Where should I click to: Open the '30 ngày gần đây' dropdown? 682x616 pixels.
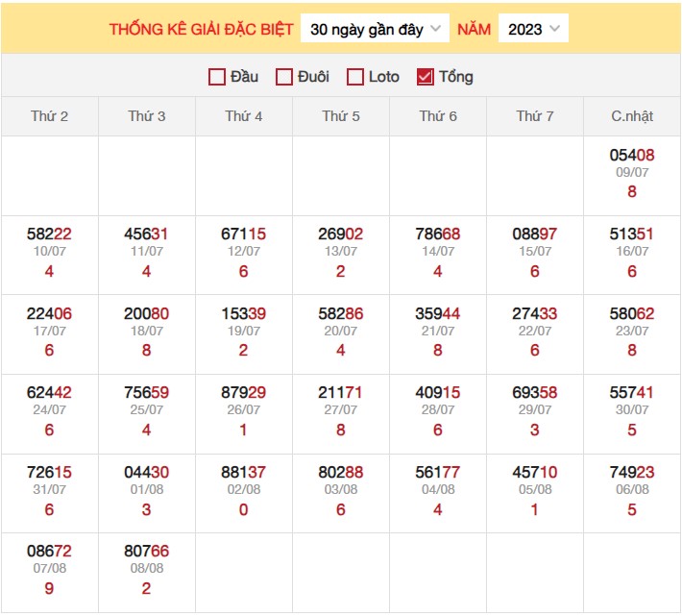(x=375, y=29)
